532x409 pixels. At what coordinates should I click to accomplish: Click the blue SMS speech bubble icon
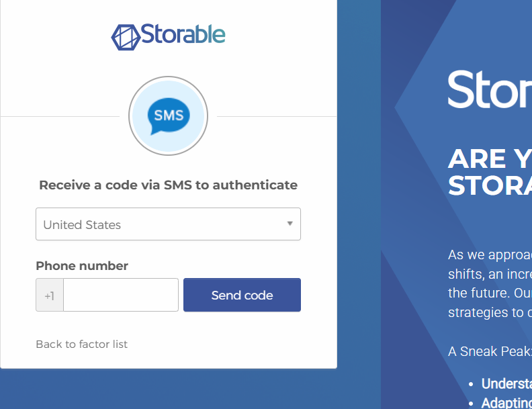[x=168, y=116]
